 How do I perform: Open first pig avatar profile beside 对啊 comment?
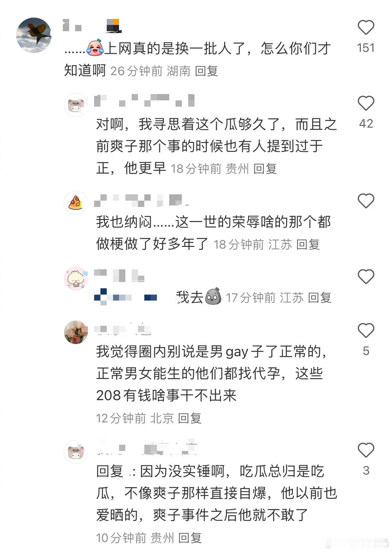tap(75, 105)
